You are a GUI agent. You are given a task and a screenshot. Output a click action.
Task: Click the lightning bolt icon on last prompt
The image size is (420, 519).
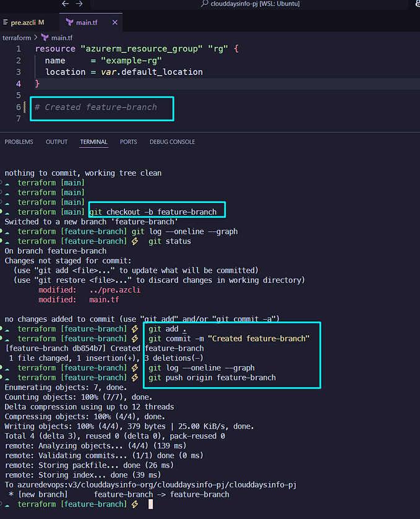[135, 504]
